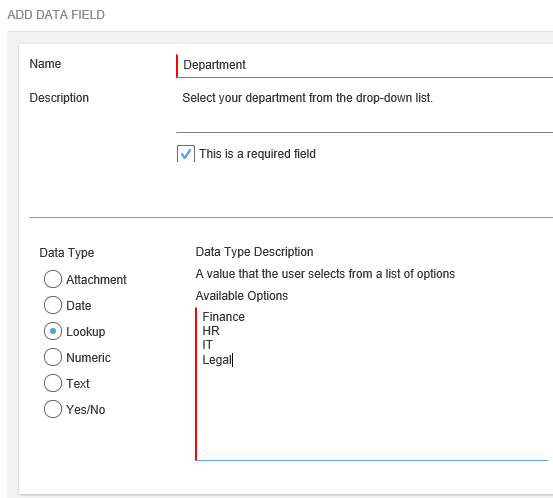Image resolution: width=553 pixels, height=498 pixels.
Task: Place cursor on the Legal option line
Action: pyautogui.click(x=217, y=360)
